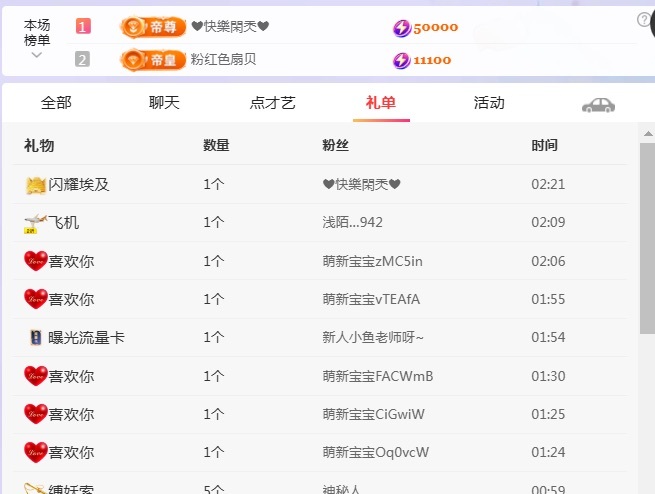
Task: Click the gray car icon tab
Action: [x=598, y=105]
